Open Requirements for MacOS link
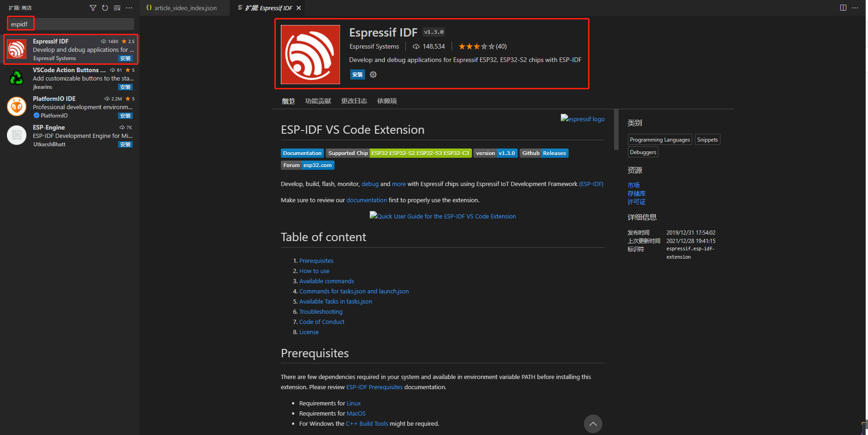Image resolution: width=868 pixels, height=435 pixels. [356, 414]
